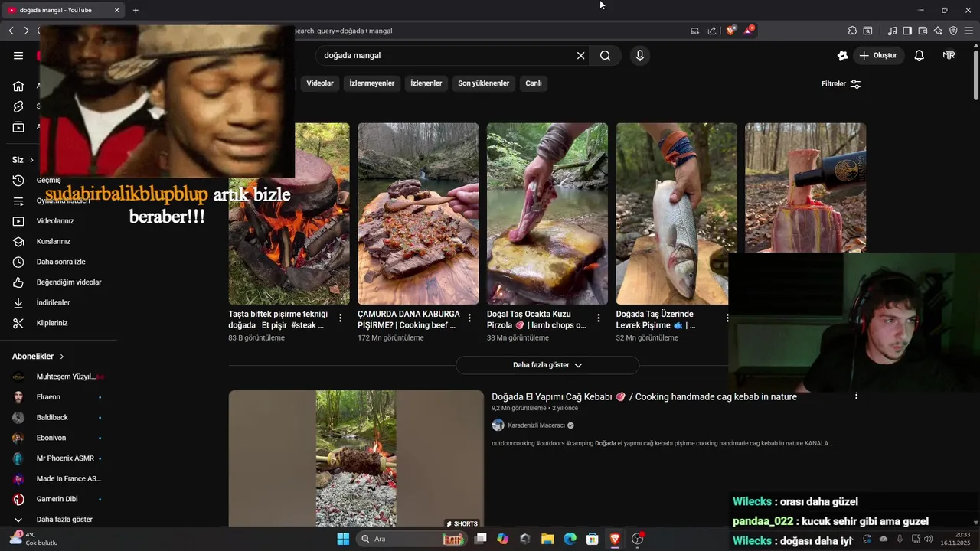Select the Canlı filter chip
980x551 pixels.
[534, 83]
